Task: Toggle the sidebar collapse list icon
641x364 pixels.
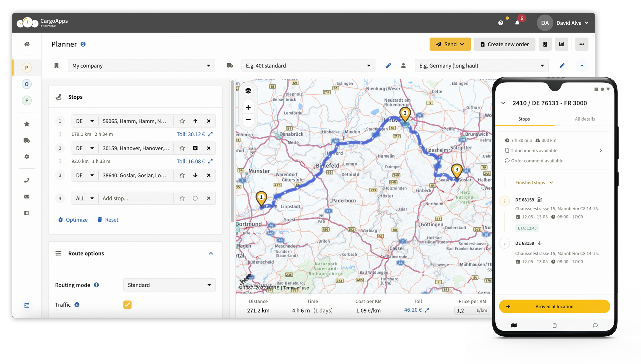Action: pyautogui.click(x=27, y=305)
